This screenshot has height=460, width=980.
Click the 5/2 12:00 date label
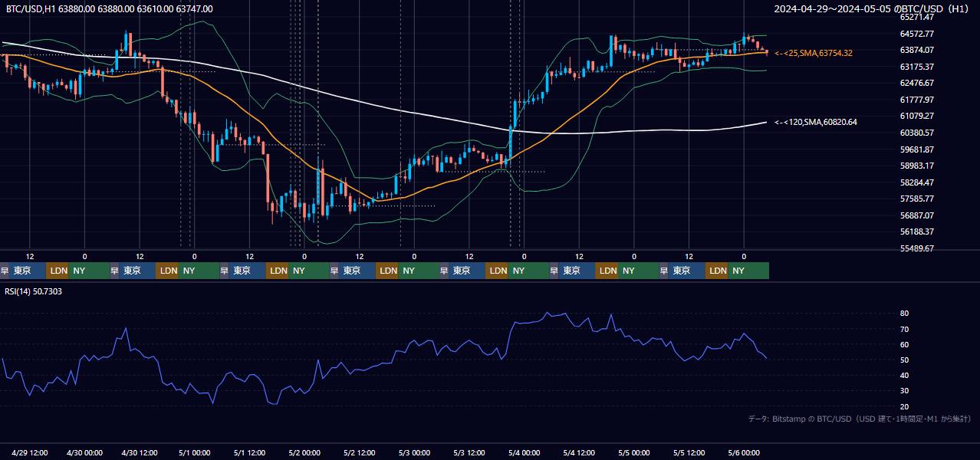(x=360, y=452)
